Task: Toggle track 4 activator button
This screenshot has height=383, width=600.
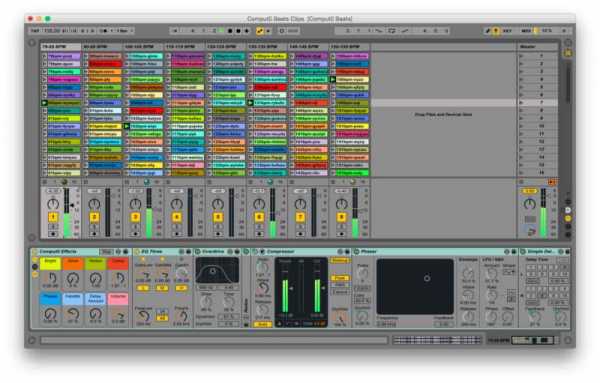Action: [176, 217]
